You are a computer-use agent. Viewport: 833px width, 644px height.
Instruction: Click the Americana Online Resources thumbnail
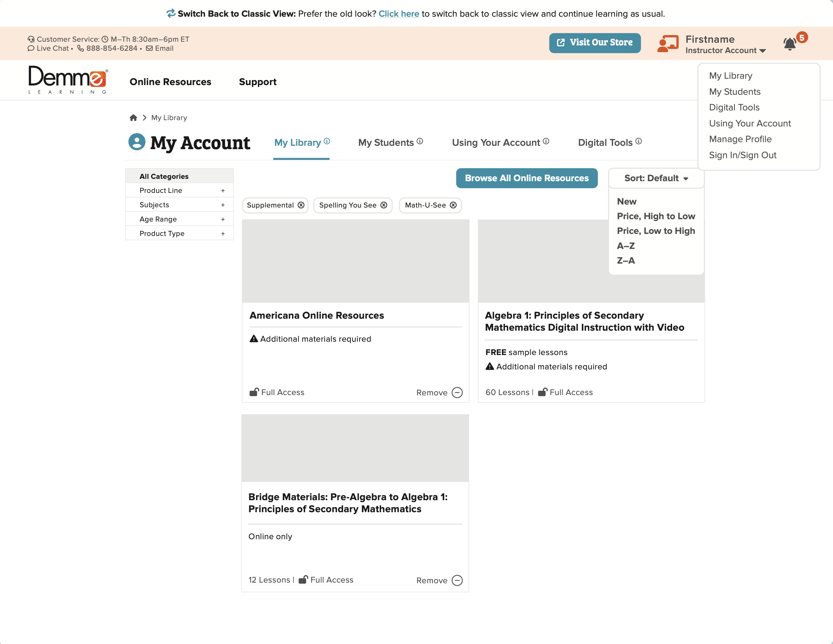click(355, 261)
